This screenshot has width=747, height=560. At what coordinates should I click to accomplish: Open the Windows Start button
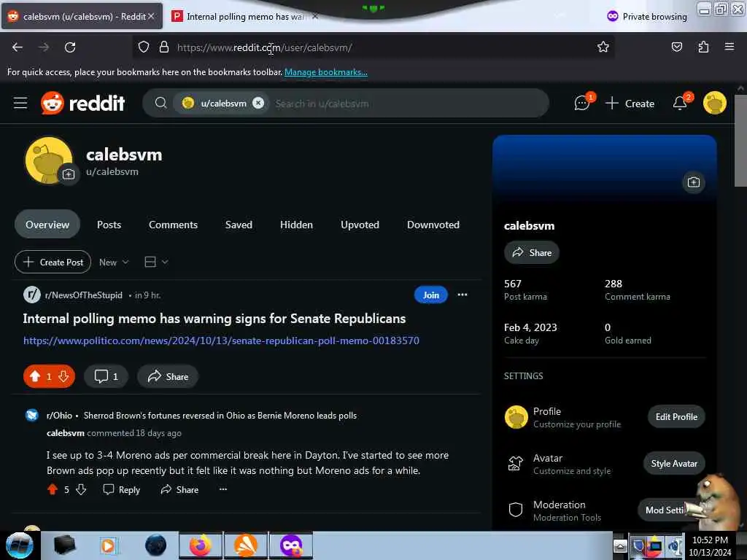click(x=20, y=545)
